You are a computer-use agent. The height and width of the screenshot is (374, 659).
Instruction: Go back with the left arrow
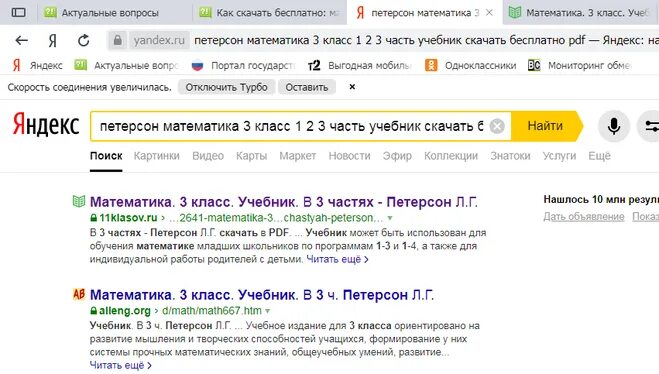21,40
